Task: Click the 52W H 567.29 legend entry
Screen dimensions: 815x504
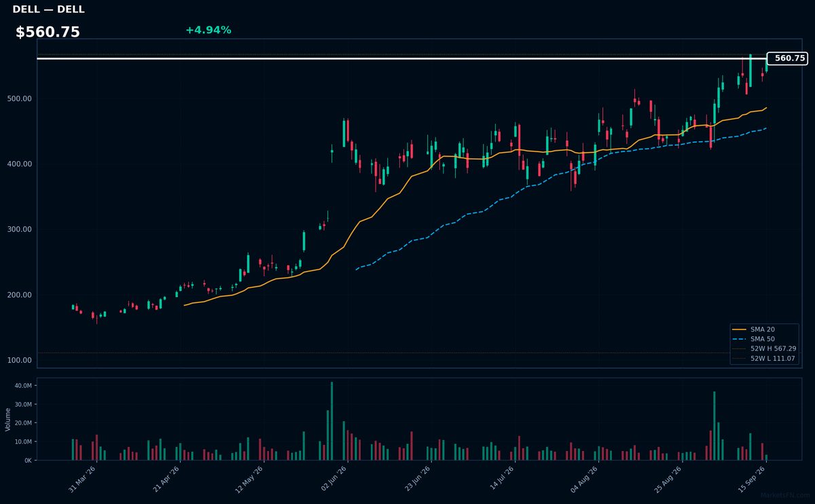Action: (765, 348)
